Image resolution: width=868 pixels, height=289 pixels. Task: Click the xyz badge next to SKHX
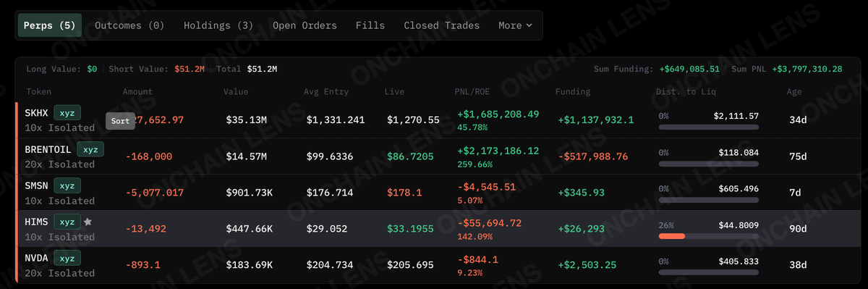67,113
